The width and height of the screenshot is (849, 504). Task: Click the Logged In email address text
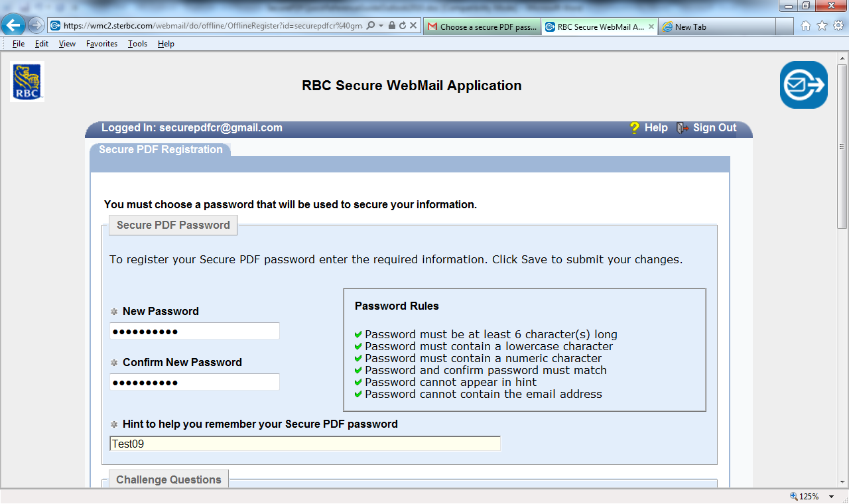221,128
